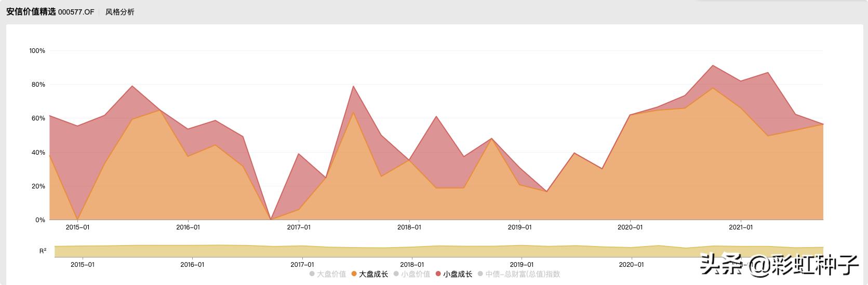The width and height of the screenshot is (868, 285).
Task: Click the 2019-01 label on main chart axis
Action: tap(520, 227)
